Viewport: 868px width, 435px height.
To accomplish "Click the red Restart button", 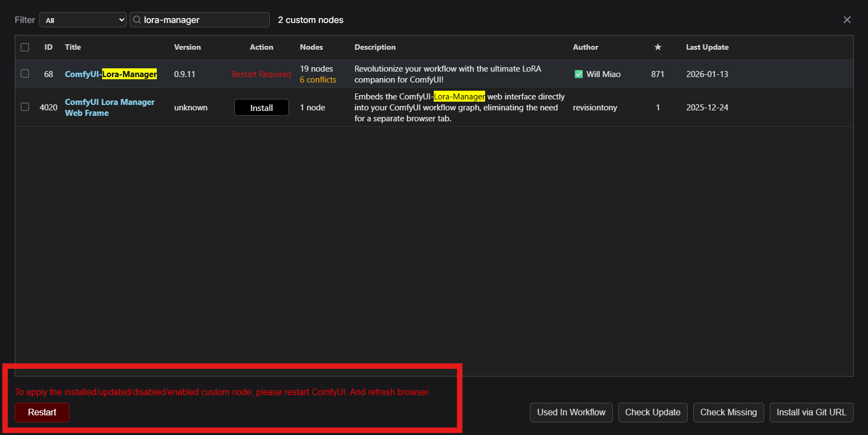I will [42, 413].
